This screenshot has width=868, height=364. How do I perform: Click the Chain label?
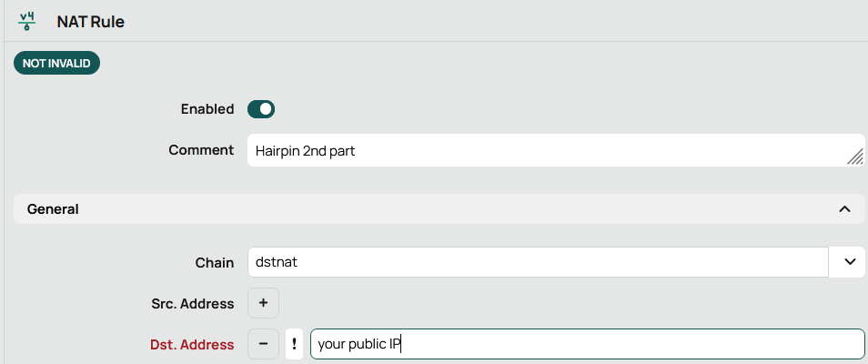point(215,262)
